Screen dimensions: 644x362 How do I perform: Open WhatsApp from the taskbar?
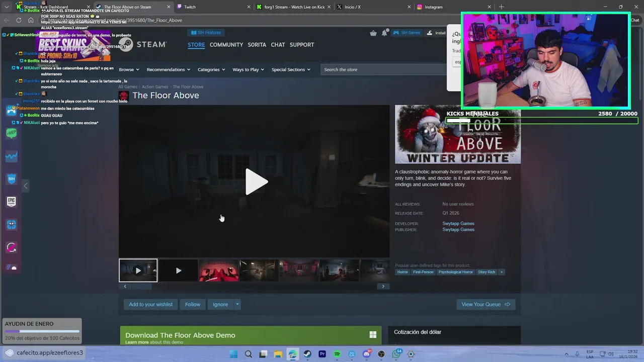396,354
